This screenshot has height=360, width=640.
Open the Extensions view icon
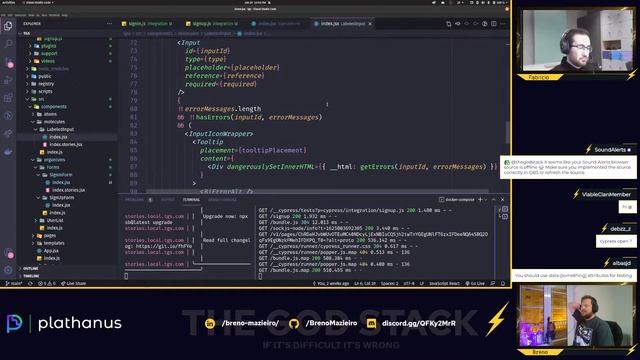[8, 98]
